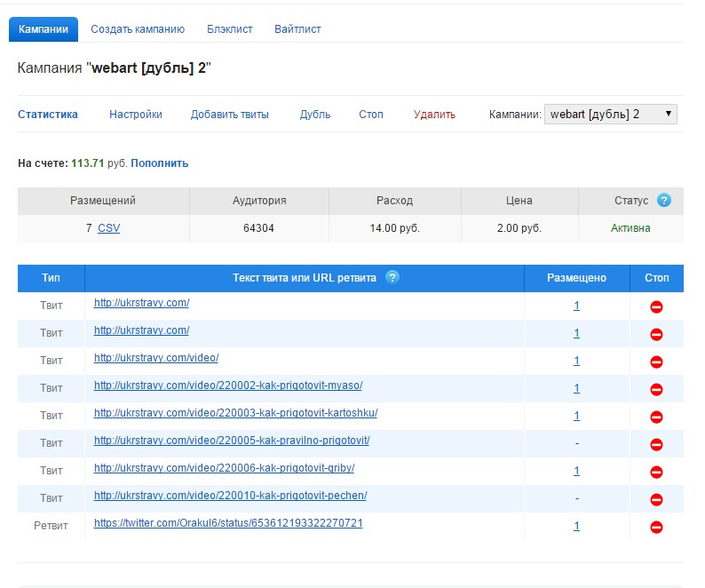Click placed count 1 for kartoshku row

click(x=576, y=417)
